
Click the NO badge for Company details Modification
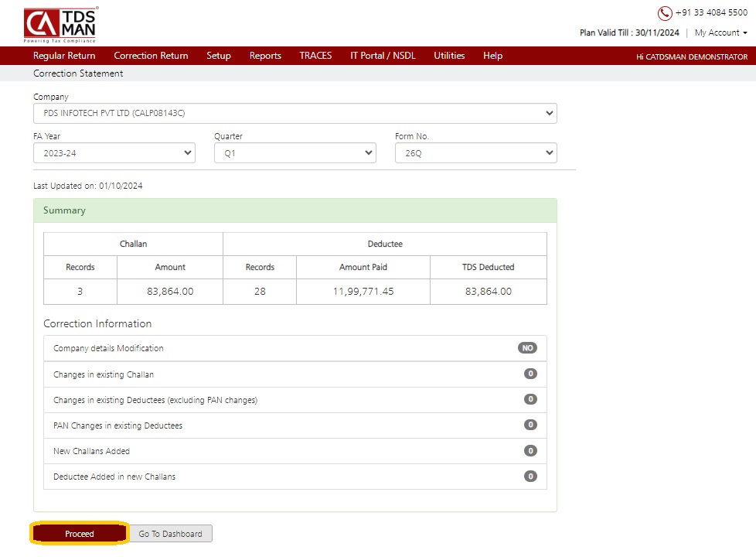click(527, 348)
